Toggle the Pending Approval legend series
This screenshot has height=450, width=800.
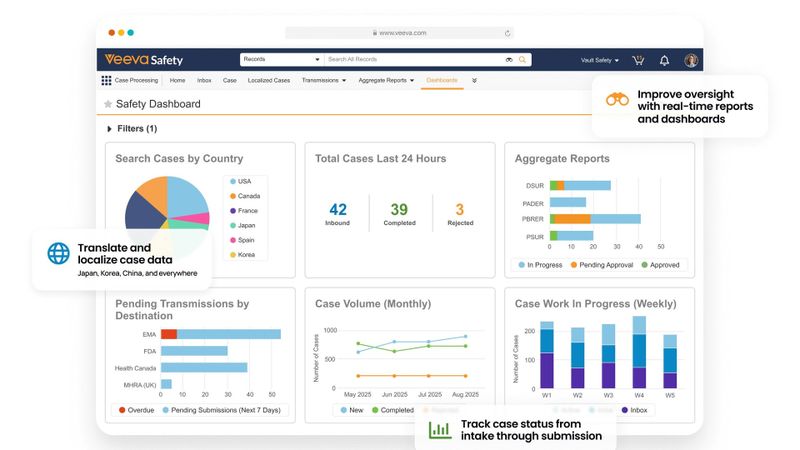tap(602, 265)
